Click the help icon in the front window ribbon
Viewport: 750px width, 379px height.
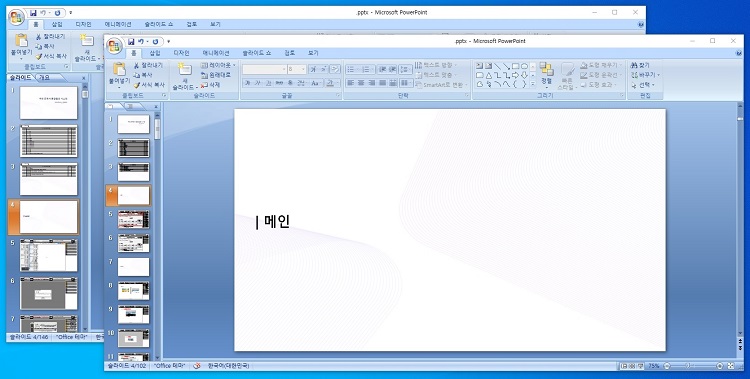click(x=739, y=53)
